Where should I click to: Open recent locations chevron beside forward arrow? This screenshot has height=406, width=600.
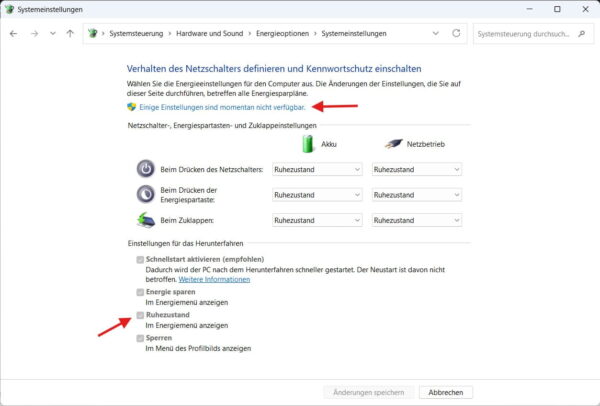tap(53, 34)
